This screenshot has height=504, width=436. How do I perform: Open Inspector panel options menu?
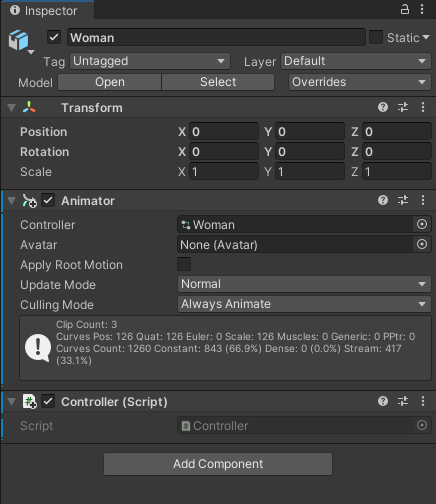click(x=422, y=9)
